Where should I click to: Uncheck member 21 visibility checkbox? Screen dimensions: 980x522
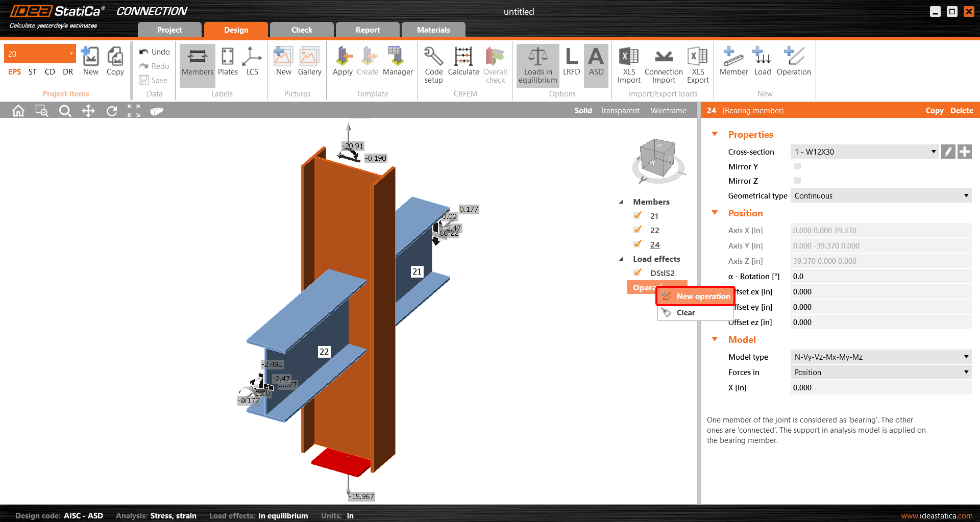(x=638, y=216)
